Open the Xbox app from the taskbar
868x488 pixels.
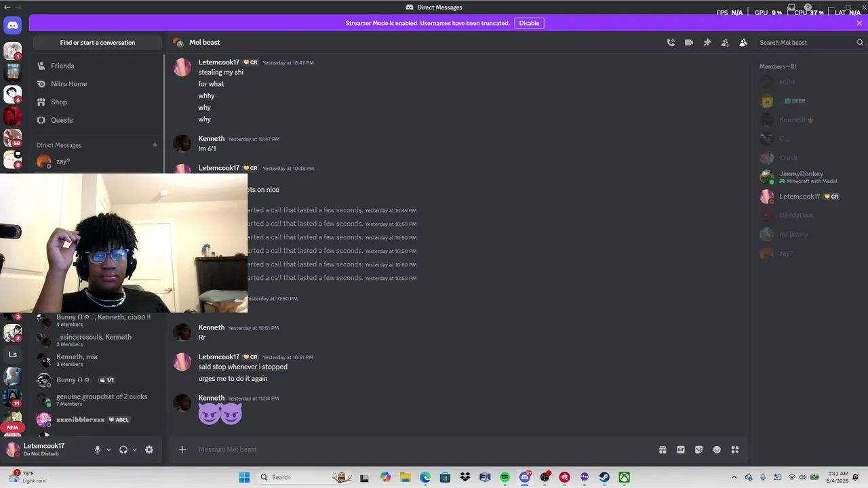624,477
